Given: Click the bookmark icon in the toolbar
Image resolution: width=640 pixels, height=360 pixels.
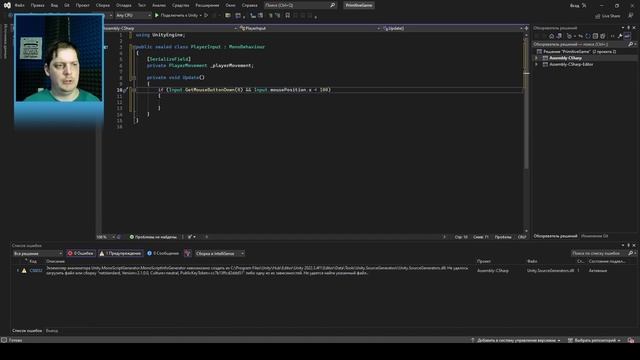Looking at the screenshot, I should click(287, 16).
